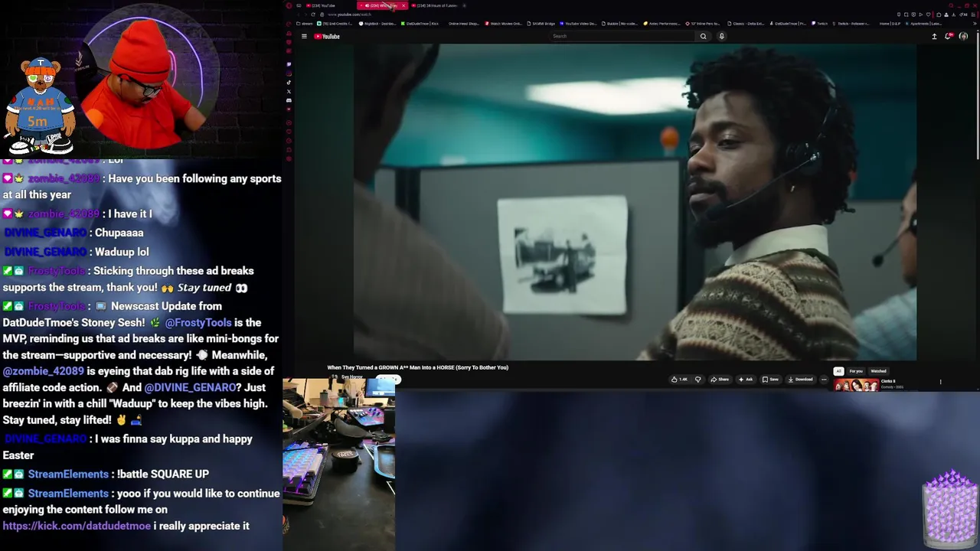Open the DatDudeTmoe Kick bookmark
This screenshot has width=980, height=551.
point(420,24)
